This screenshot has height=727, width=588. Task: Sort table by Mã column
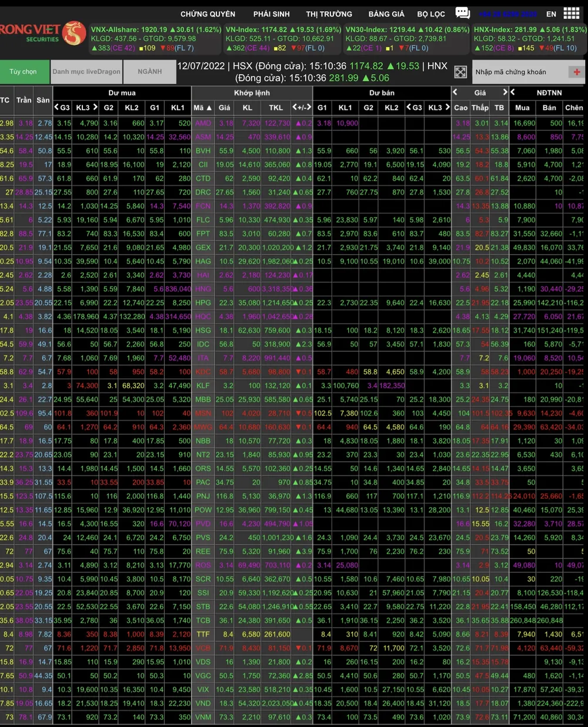[202, 107]
